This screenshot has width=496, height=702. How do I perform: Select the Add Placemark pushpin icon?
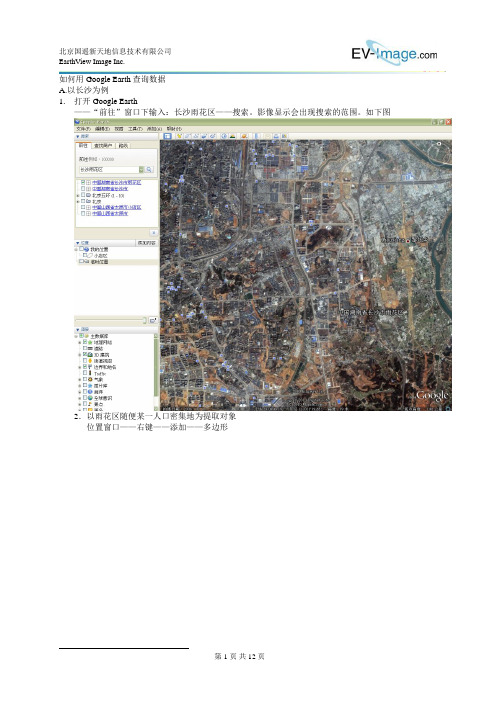(180, 136)
